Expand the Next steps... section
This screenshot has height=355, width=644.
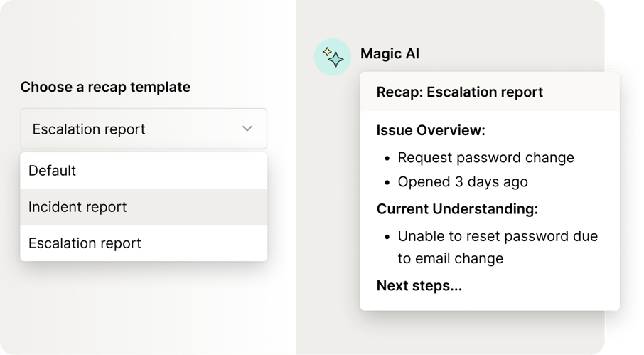pos(419,285)
